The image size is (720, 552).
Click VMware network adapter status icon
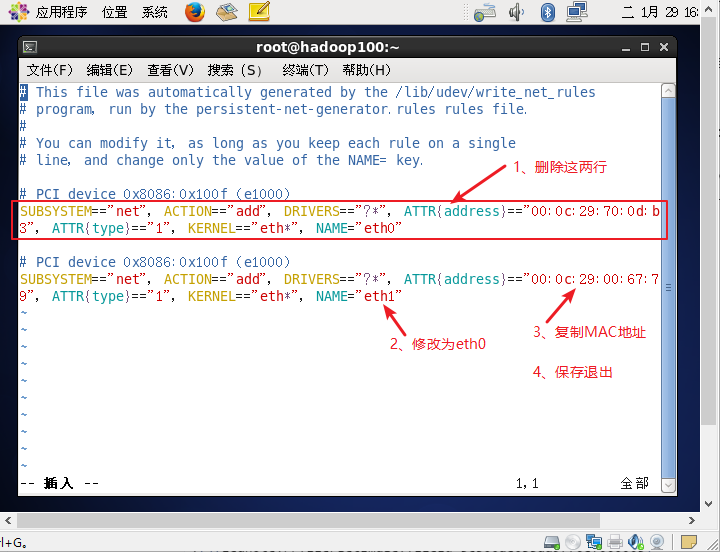click(594, 542)
